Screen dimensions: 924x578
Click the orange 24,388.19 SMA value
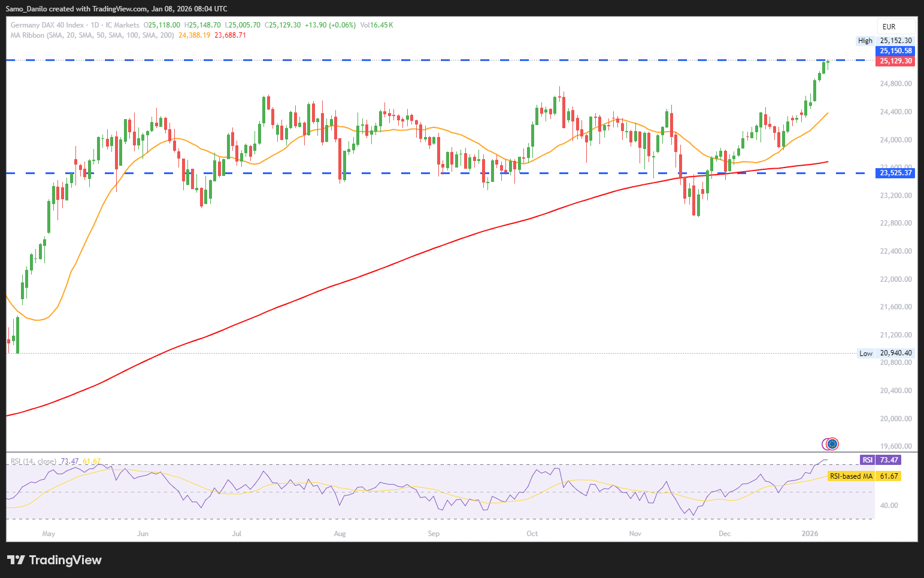tap(194, 35)
